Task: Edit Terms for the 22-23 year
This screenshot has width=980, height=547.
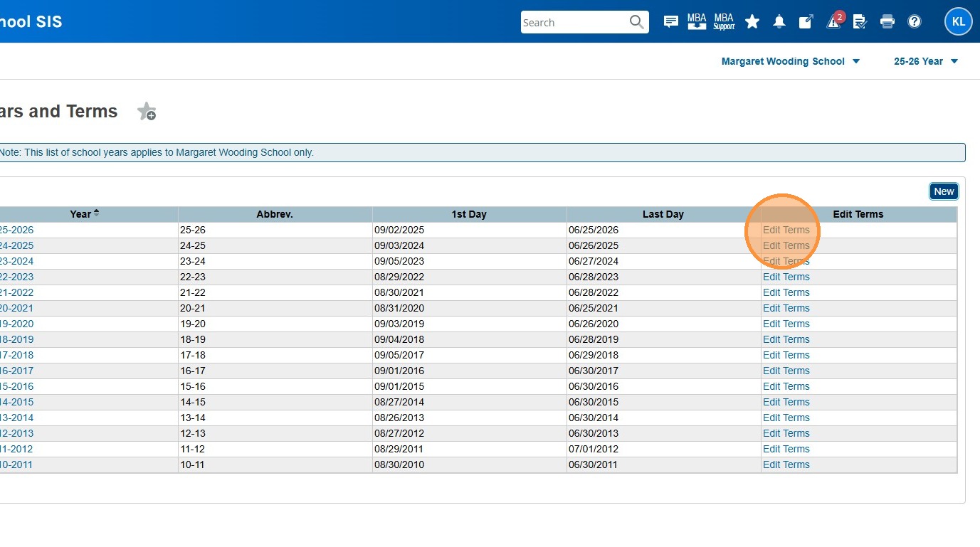Action: (786, 277)
